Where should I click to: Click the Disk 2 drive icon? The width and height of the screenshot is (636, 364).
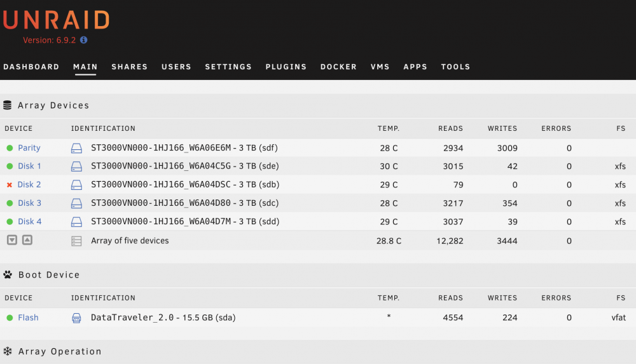(x=76, y=185)
